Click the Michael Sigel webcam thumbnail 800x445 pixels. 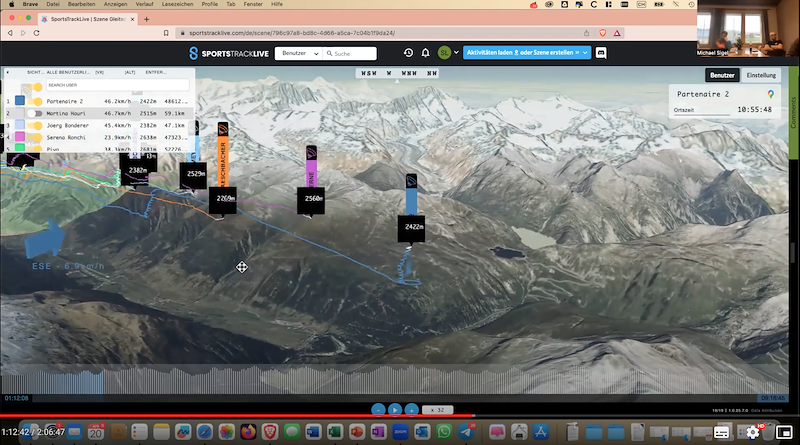pyautogui.click(x=748, y=28)
